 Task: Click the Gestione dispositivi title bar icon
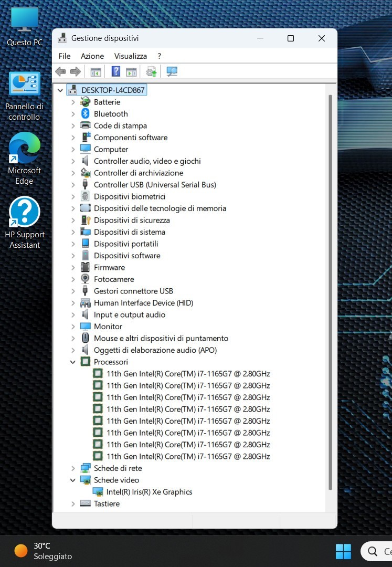(62, 38)
